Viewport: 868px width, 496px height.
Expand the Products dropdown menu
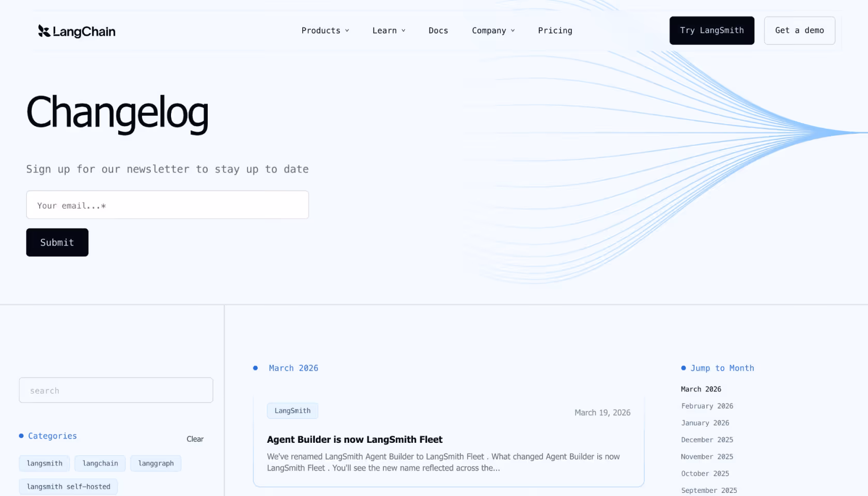pyautogui.click(x=325, y=30)
